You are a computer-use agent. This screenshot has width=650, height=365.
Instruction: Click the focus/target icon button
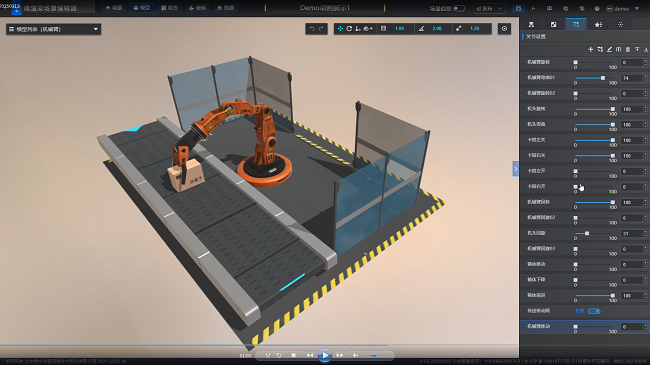pos(504,29)
